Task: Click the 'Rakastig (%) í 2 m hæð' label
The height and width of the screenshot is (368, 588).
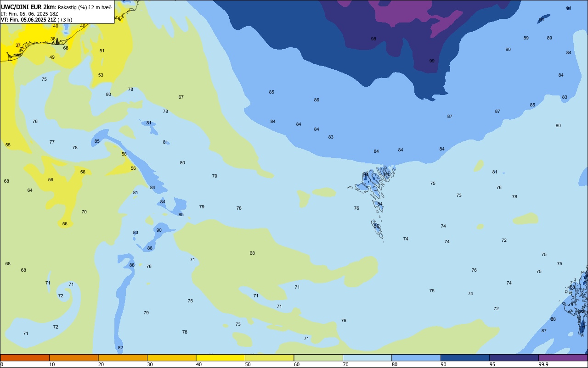Action: tap(85, 7)
